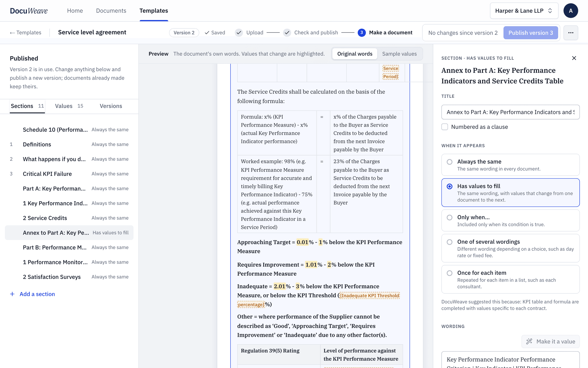Open the Templates navigation tab
588x368 pixels.
[154, 11]
